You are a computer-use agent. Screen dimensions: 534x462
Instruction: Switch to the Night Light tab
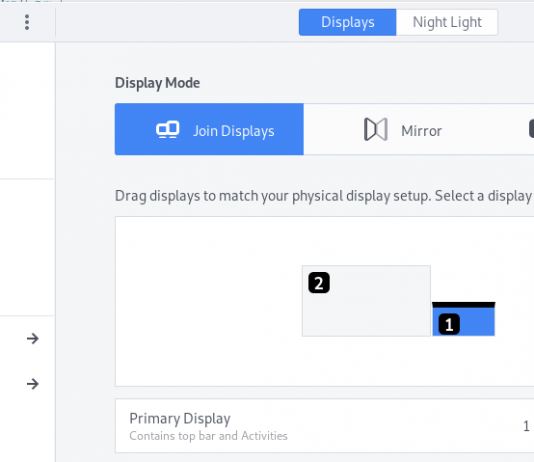(447, 22)
